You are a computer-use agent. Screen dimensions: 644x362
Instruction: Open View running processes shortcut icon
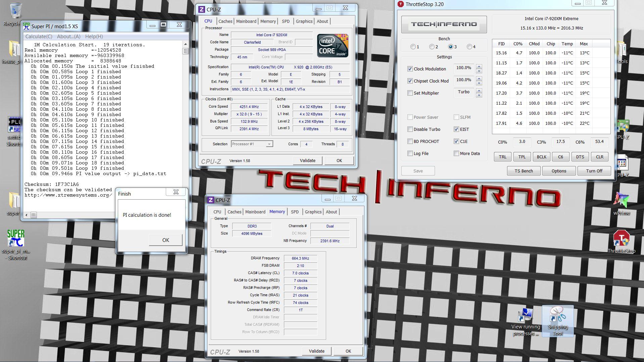click(525, 315)
